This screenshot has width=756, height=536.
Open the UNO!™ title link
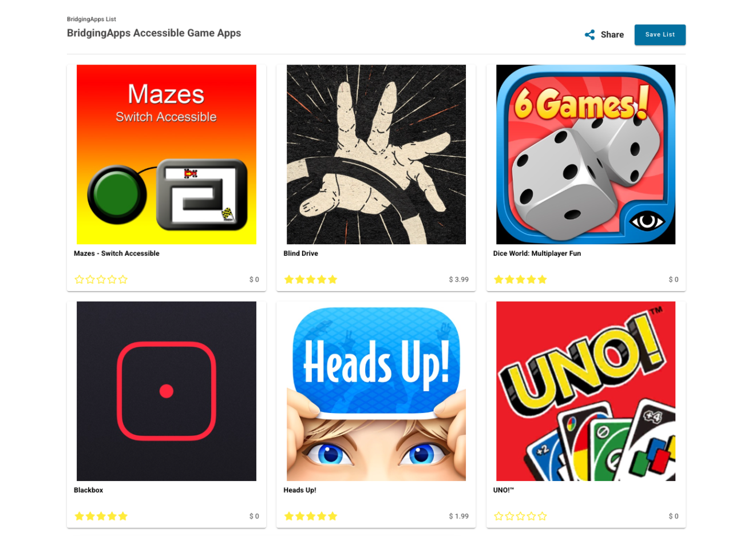tap(504, 490)
